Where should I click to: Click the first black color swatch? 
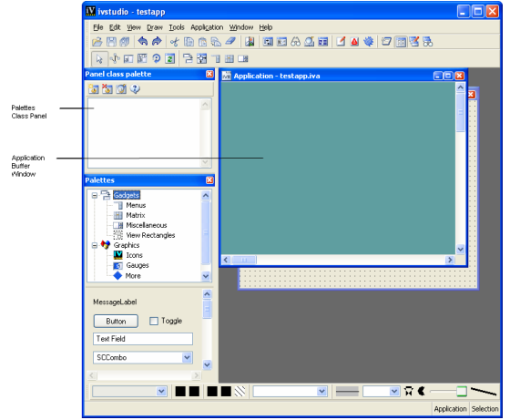tap(180, 392)
